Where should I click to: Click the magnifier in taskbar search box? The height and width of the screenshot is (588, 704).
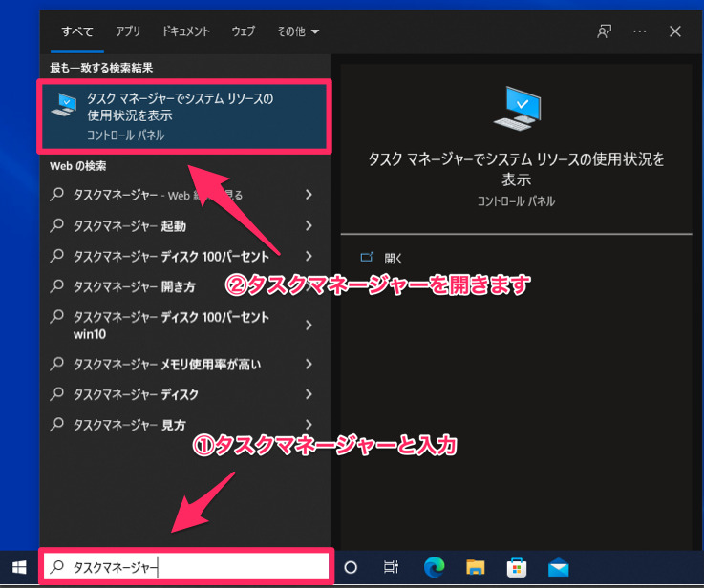[x=56, y=567]
